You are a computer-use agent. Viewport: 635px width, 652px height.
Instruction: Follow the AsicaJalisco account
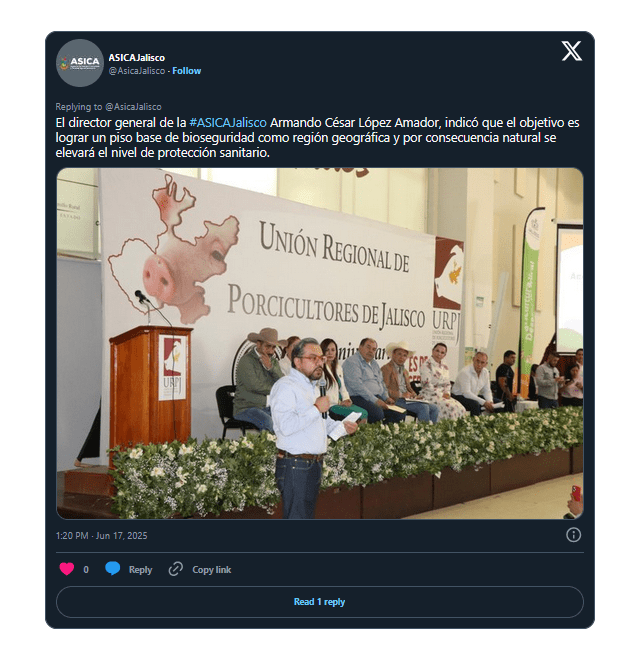click(187, 71)
